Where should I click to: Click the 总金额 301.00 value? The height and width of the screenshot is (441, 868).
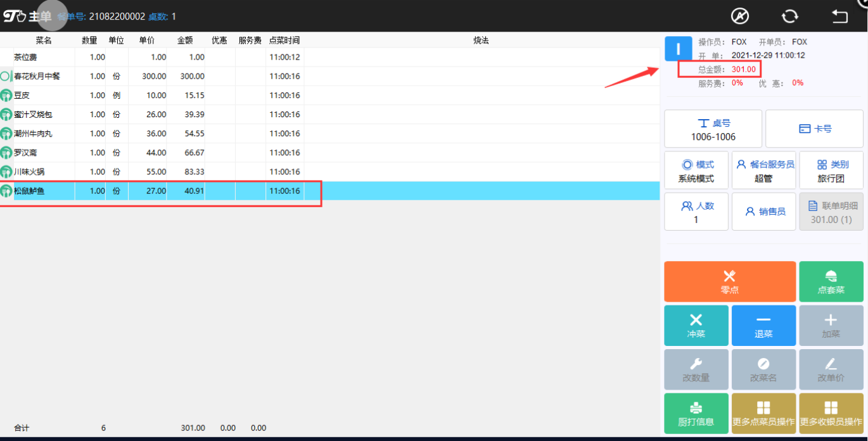coord(744,69)
